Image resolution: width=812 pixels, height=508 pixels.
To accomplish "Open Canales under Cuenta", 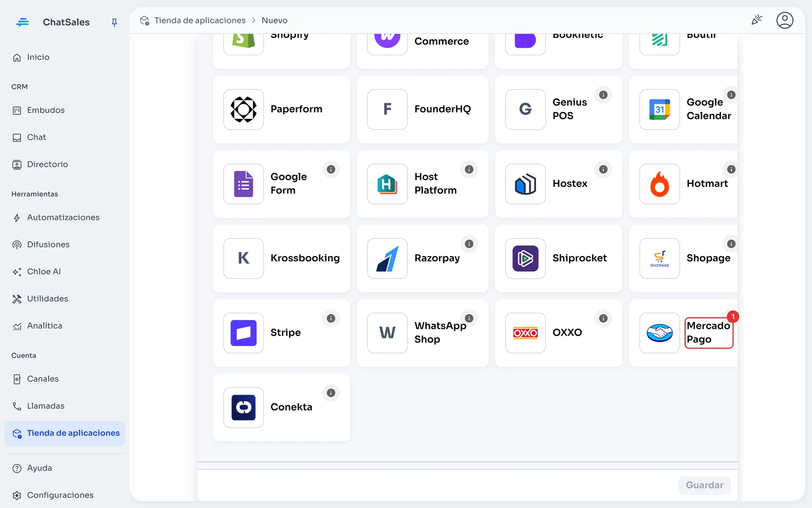I will (64, 379).
